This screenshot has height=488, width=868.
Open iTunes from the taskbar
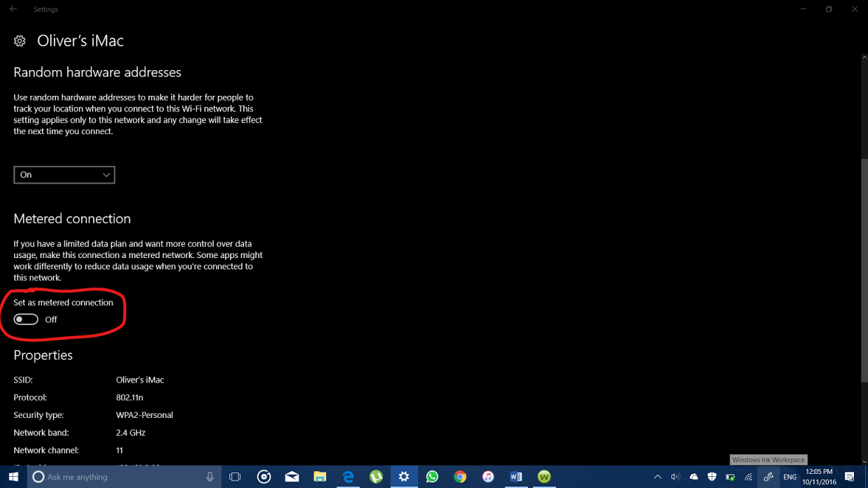pyautogui.click(x=488, y=477)
